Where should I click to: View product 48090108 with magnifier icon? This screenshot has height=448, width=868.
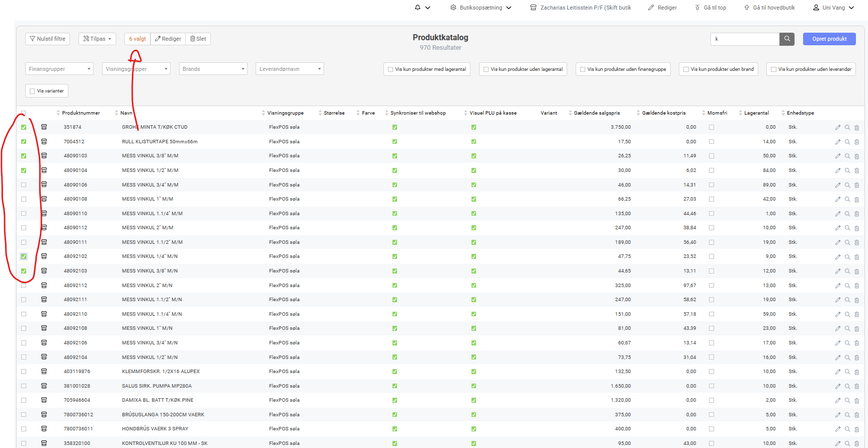pyautogui.click(x=847, y=199)
